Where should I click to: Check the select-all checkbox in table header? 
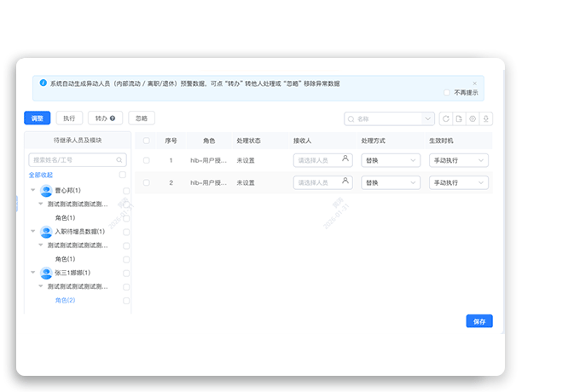(147, 140)
